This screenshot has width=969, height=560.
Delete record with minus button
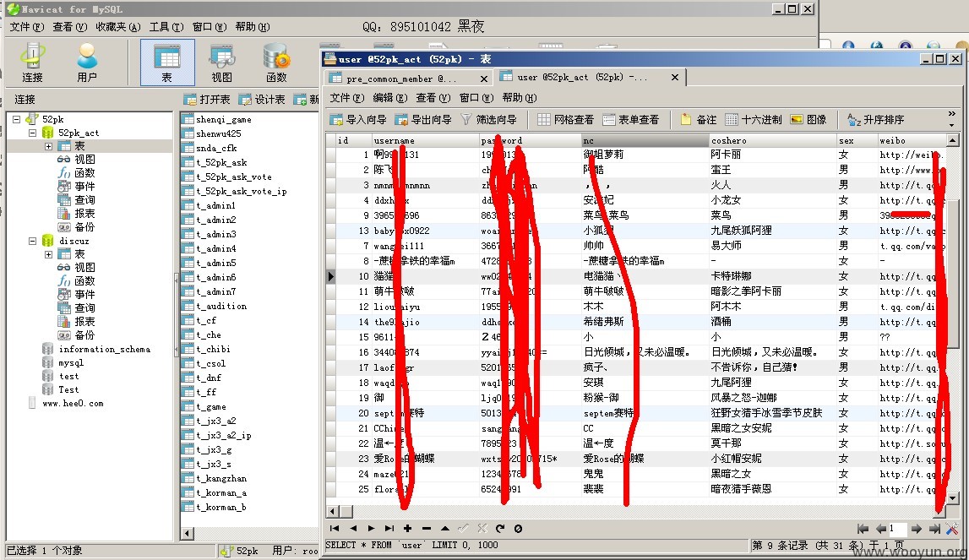click(x=427, y=528)
